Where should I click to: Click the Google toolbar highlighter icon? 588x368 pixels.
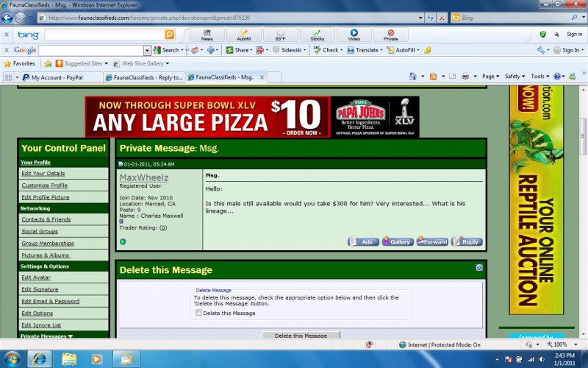pyautogui.click(x=427, y=50)
